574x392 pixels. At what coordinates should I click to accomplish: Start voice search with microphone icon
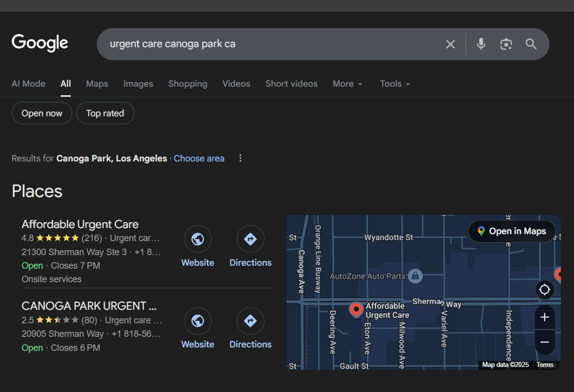(481, 44)
